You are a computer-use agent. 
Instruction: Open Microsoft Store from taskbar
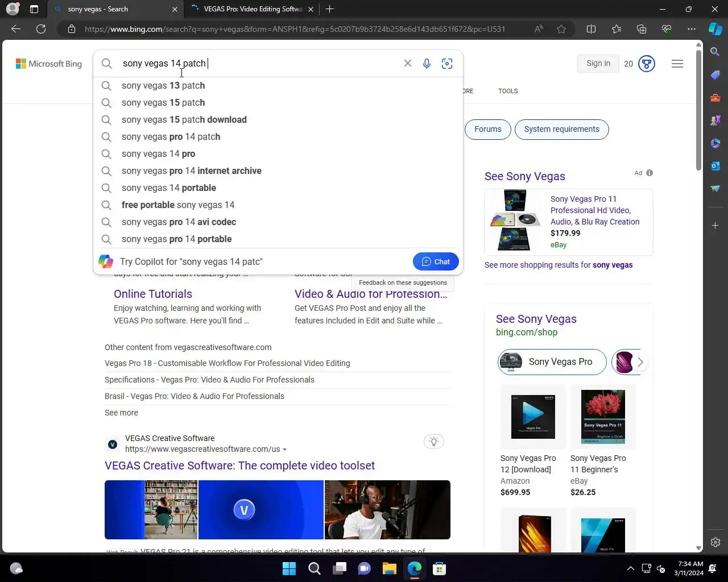pos(439,568)
